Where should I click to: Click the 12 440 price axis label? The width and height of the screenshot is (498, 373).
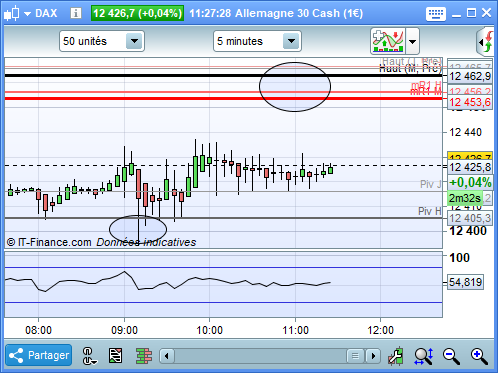pos(465,132)
